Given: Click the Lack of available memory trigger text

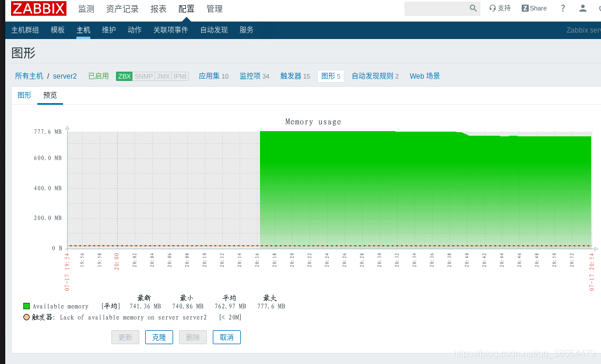Looking at the screenshot, I should (133, 317).
